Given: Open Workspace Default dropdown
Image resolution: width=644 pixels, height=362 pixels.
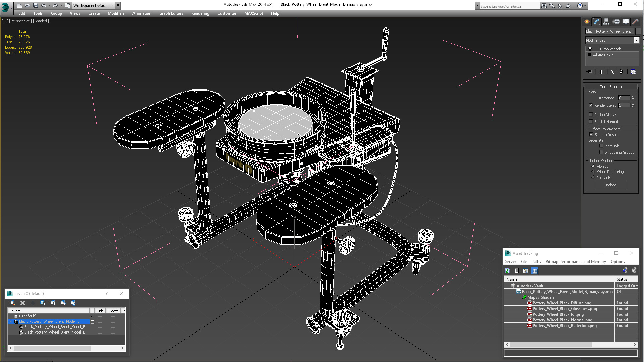Looking at the screenshot, I should [93, 5].
